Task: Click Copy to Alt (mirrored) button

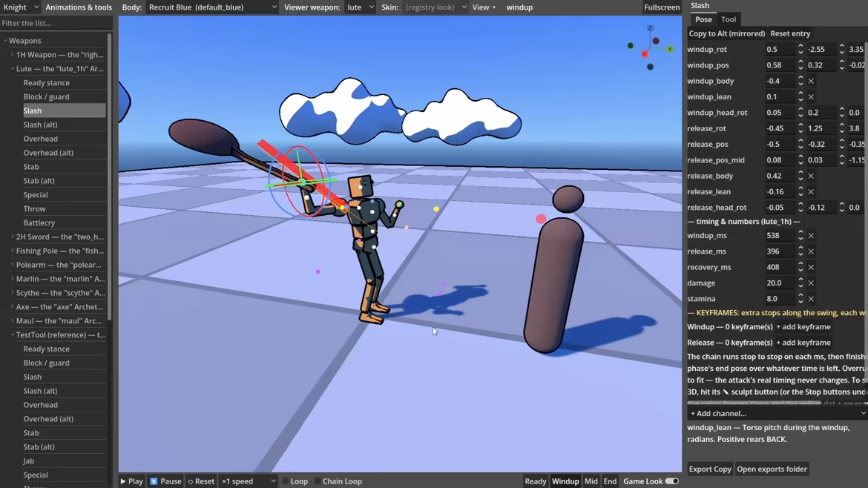Action: 727,34
